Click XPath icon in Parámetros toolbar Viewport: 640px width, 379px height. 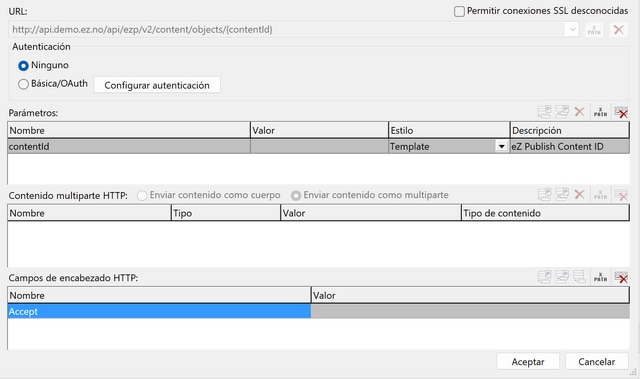(x=600, y=112)
